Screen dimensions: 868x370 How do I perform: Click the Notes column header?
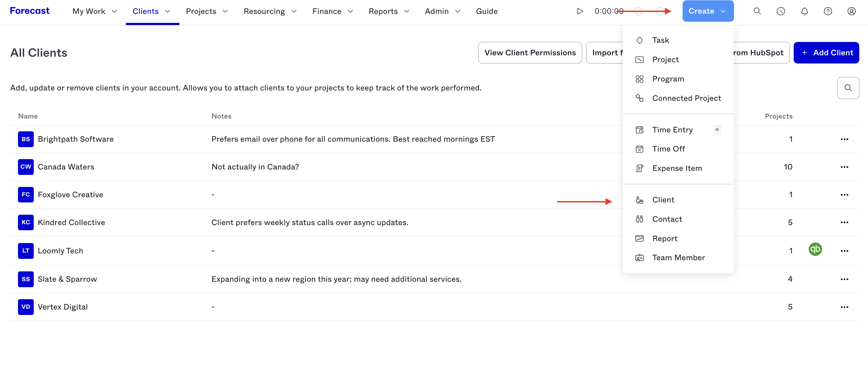(221, 116)
